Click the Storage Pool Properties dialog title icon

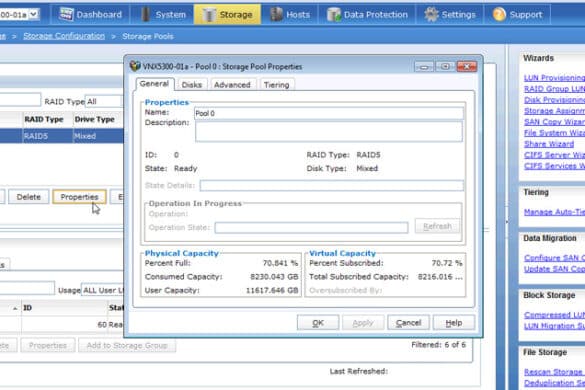pos(135,66)
